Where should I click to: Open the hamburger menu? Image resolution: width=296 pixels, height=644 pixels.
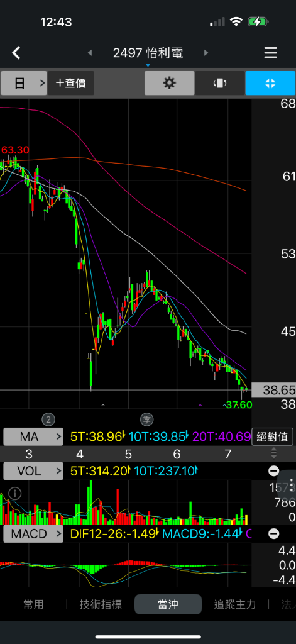(x=270, y=53)
